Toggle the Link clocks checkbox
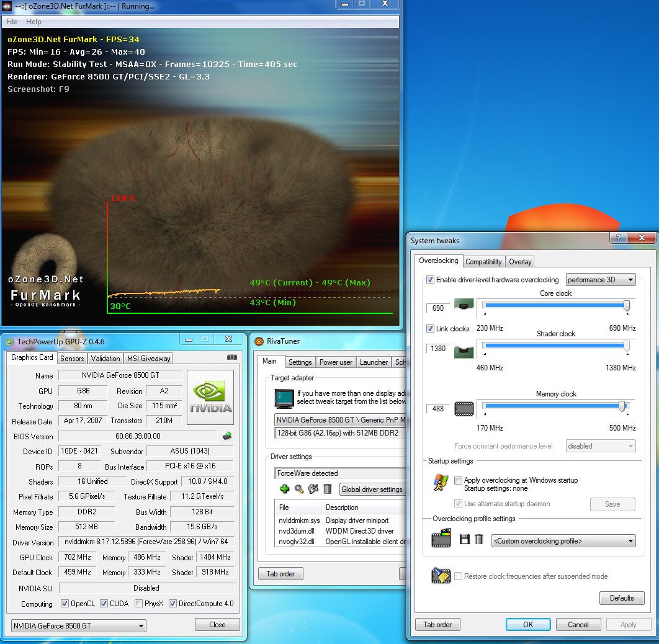 [430, 328]
